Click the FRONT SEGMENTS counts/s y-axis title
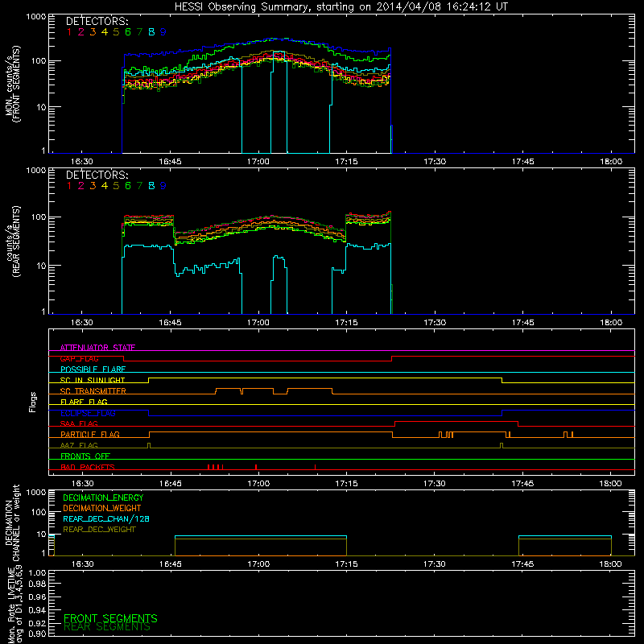644x644 pixels. [x=13, y=84]
